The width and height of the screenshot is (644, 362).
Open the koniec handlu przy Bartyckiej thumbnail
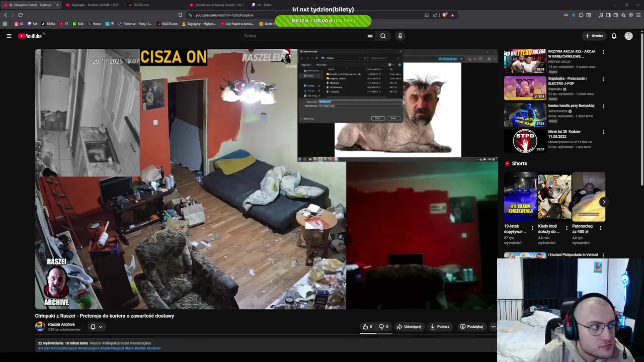(525, 115)
